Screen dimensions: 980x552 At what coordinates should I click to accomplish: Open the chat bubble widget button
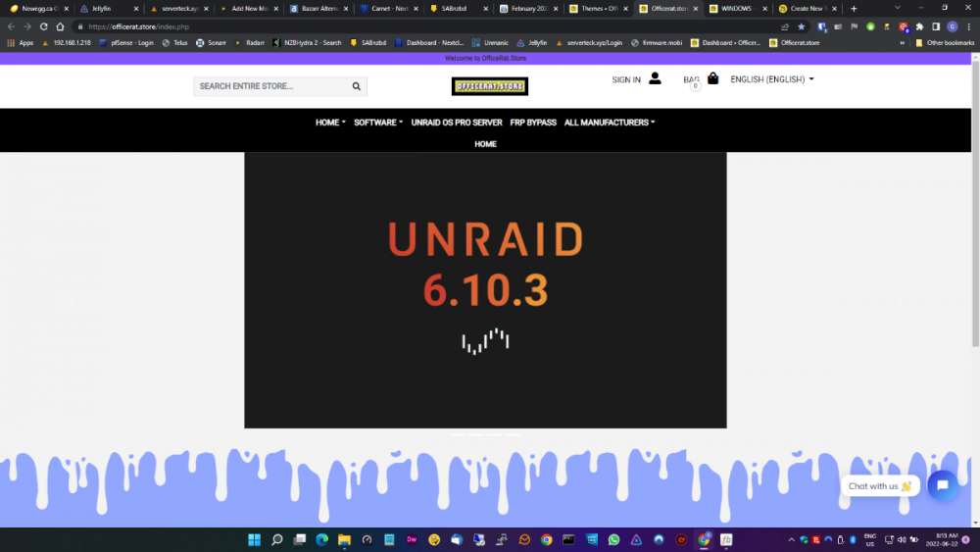coord(943,485)
